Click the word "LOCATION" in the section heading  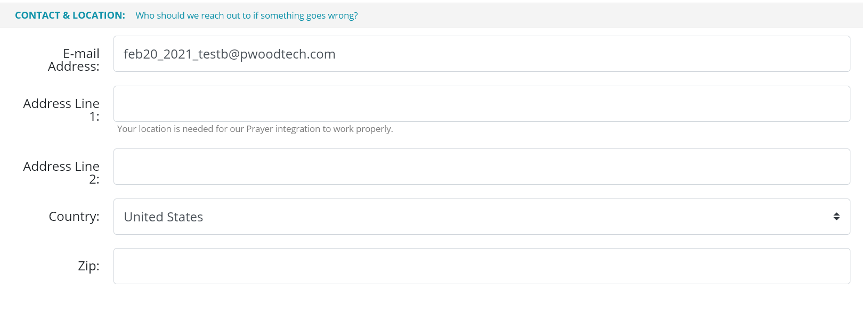[x=99, y=15]
